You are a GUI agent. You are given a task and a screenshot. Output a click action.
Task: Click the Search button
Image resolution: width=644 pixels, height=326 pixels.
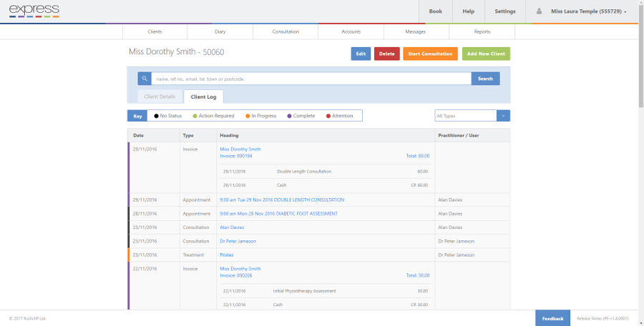[x=485, y=79]
